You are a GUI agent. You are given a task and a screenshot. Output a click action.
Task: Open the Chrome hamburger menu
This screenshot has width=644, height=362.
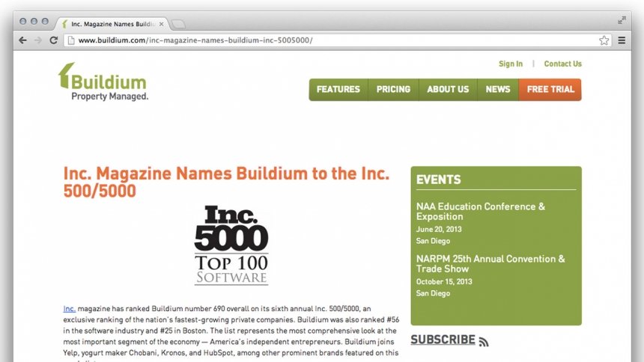point(622,40)
